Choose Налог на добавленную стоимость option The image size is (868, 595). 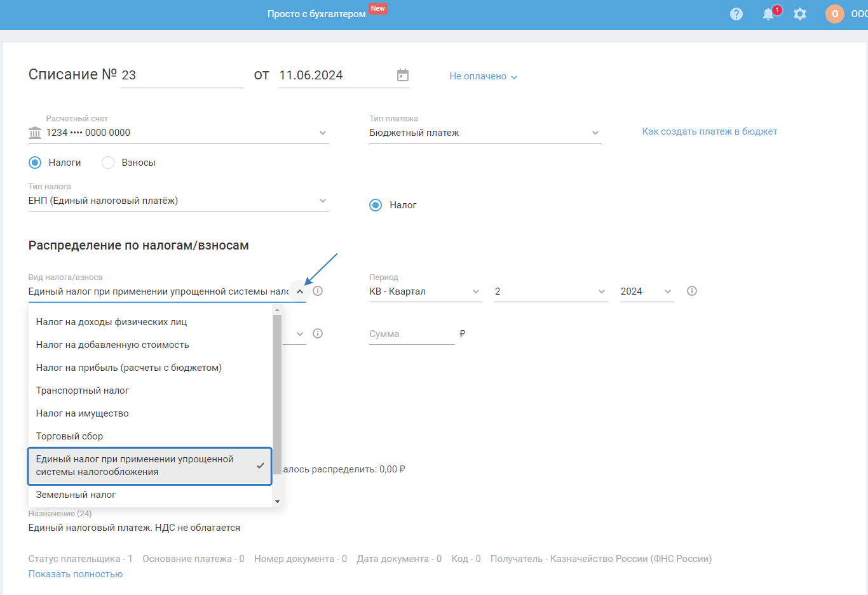[112, 345]
